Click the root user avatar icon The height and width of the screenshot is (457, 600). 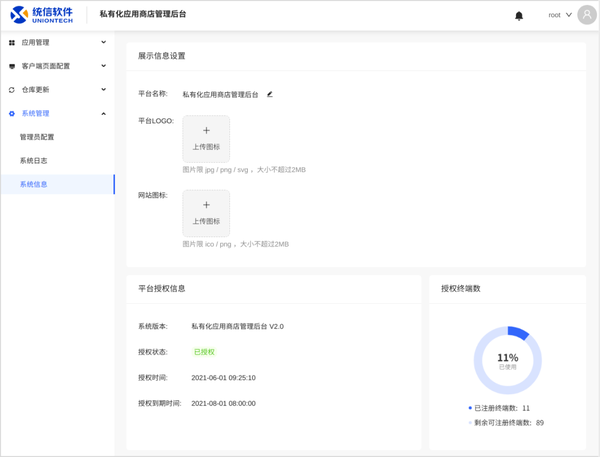click(x=587, y=15)
